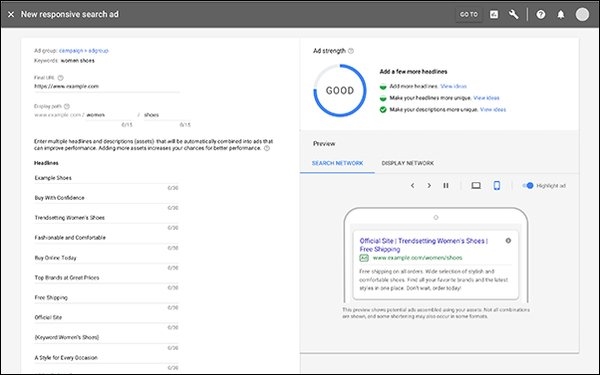Open View ideas for more unique descriptions
Viewport: 600px width, 375px height.
493,109
